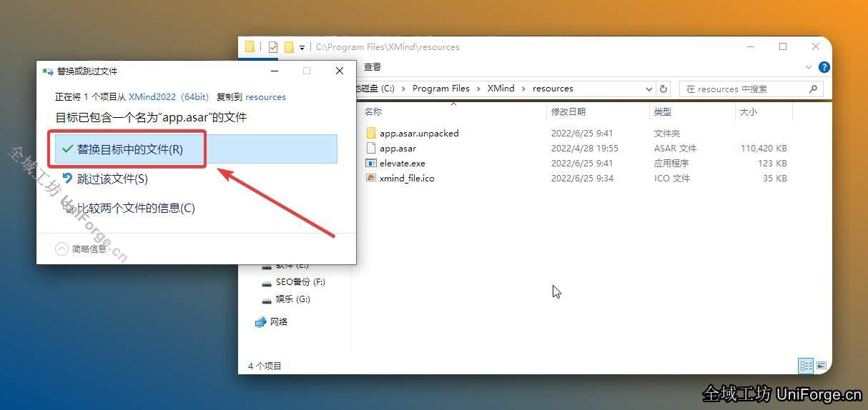Open Explorer Help blue question icon

point(824,67)
